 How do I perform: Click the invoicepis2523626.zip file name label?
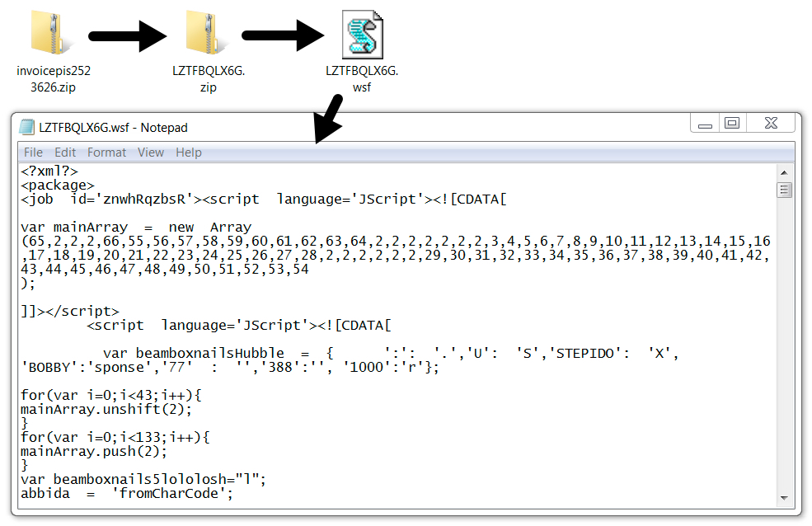pos(54,78)
